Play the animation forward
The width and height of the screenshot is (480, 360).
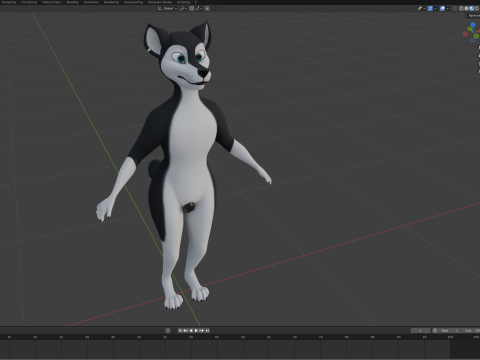(196, 330)
